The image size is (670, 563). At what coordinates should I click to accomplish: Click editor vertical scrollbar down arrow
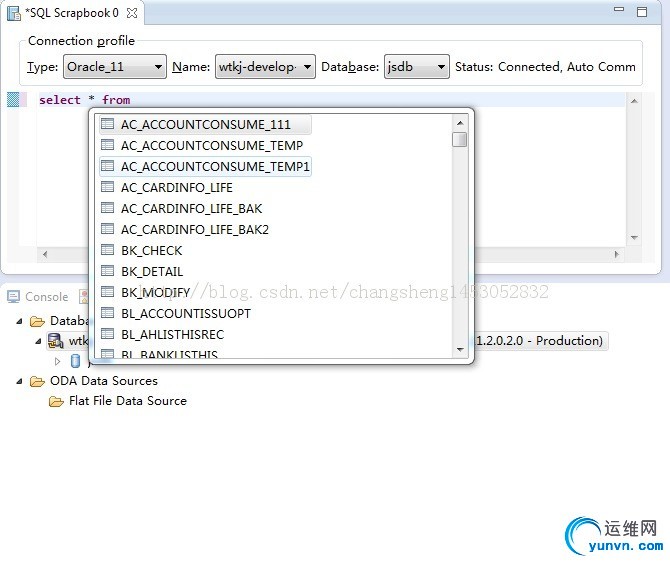click(634, 238)
